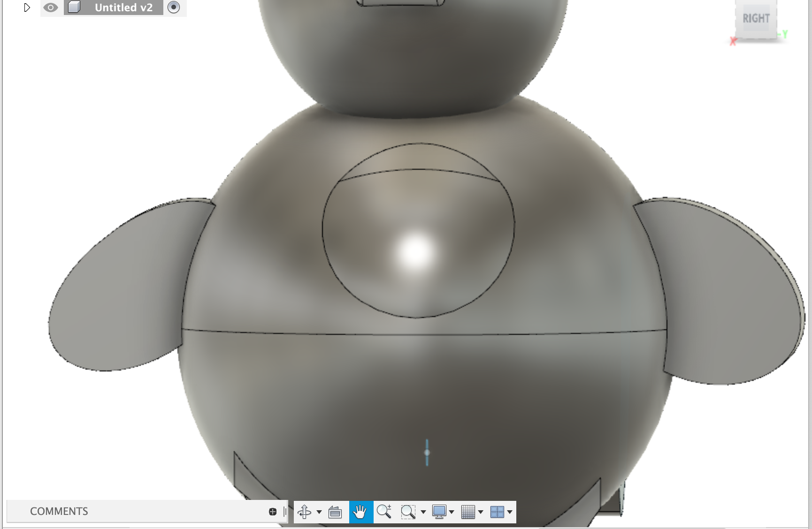Toggle visibility of Untitled v2 document
Viewport: 812px width, 529px height.
coord(51,8)
